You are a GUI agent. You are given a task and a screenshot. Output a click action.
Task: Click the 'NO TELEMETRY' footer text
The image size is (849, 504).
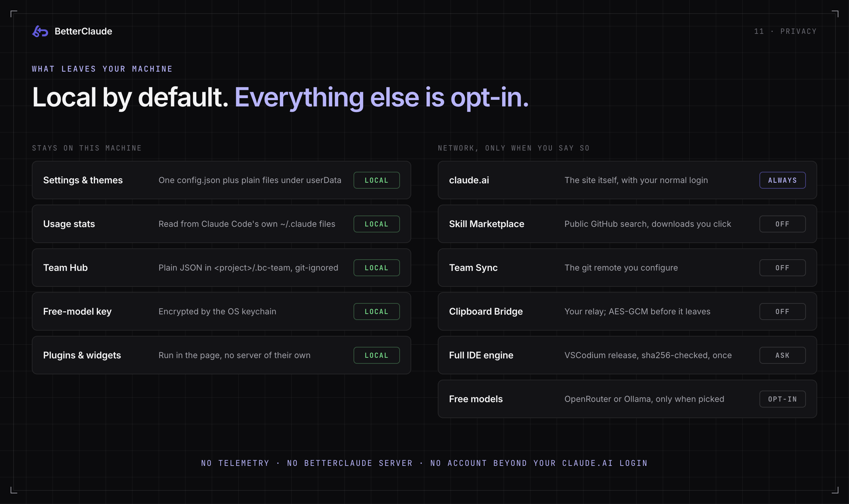click(235, 463)
